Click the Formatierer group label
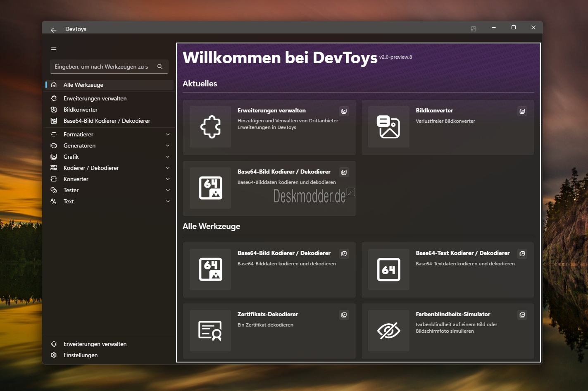Viewport: 588px width, 391px height. pos(79,134)
